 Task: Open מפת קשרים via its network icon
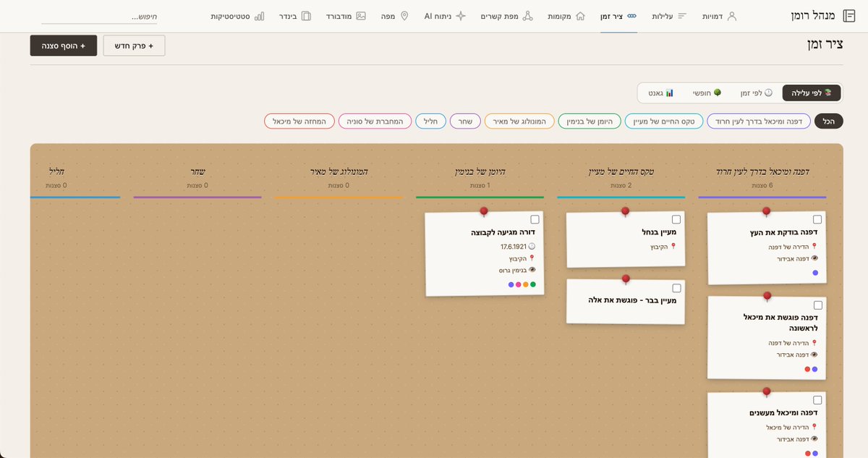click(x=527, y=16)
